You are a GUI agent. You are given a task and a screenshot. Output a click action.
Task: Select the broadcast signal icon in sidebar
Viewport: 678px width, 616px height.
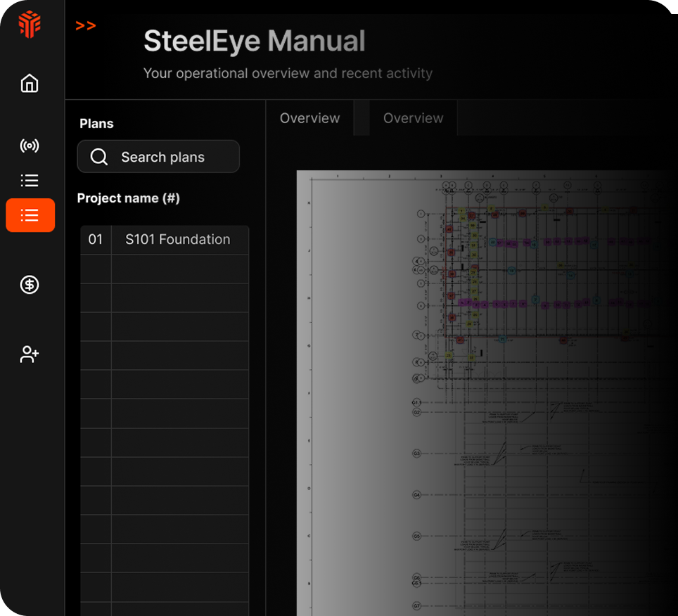[x=29, y=146]
